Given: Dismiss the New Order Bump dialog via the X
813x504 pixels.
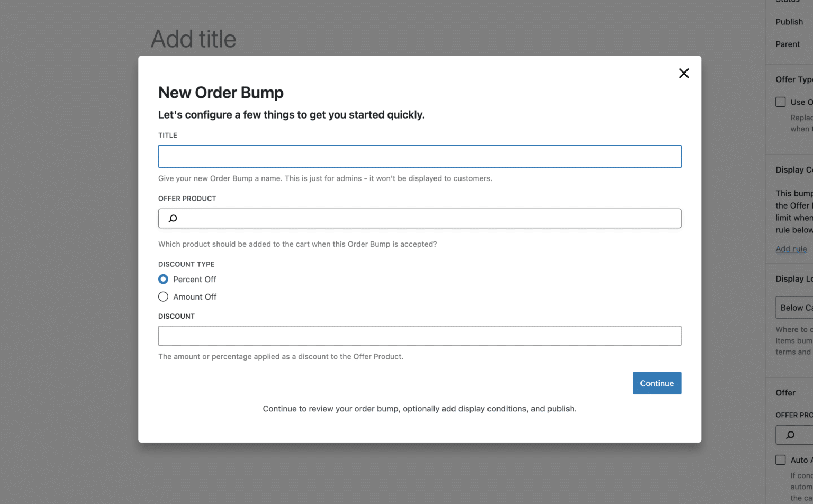Looking at the screenshot, I should click(683, 73).
